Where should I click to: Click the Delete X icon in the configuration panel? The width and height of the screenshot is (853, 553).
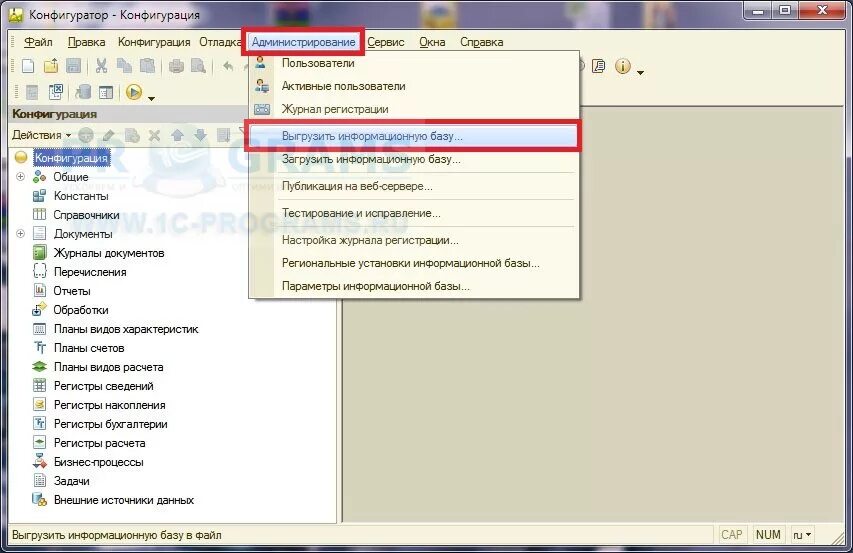click(x=154, y=135)
